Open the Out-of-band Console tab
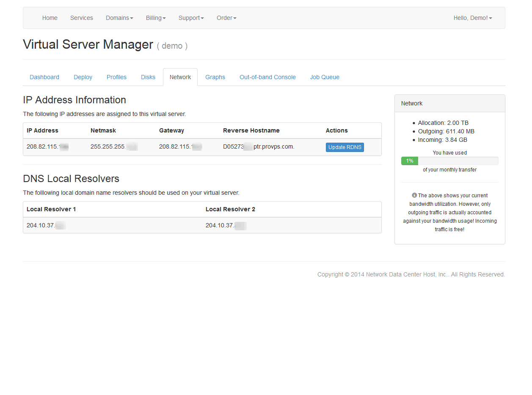Viewport: 532px width, 395px height. [x=267, y=77]
